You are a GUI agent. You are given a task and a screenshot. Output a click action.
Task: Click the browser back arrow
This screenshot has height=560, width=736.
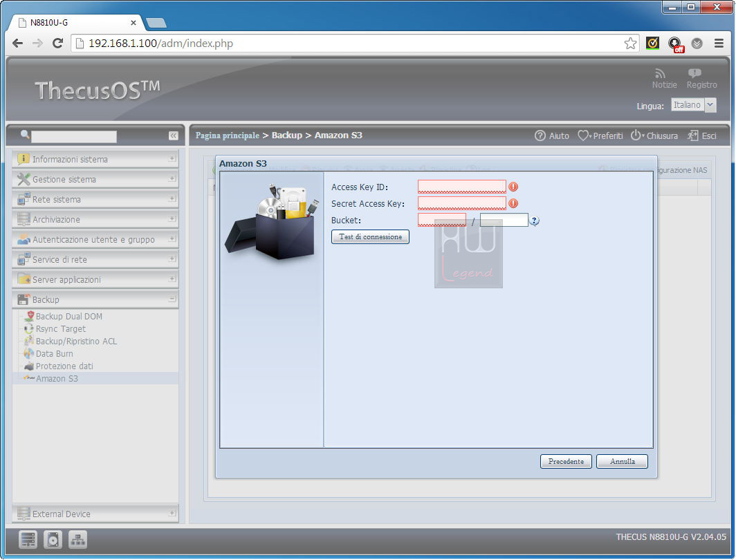[x=18, y=44]
